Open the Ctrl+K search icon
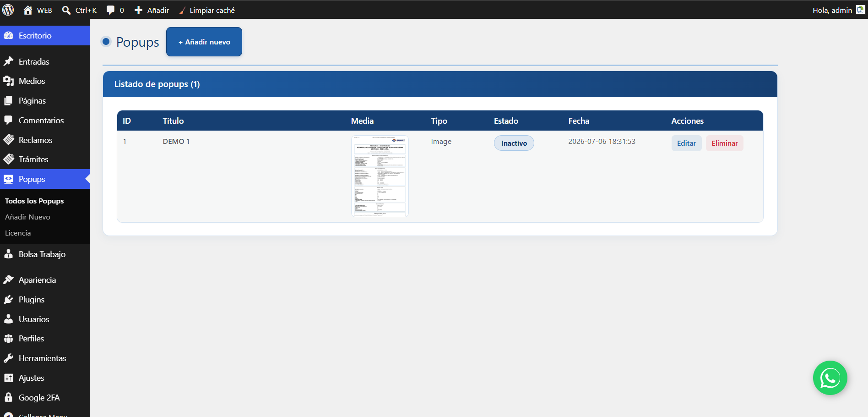Screen dimensions: 868x417 point(66,10)
